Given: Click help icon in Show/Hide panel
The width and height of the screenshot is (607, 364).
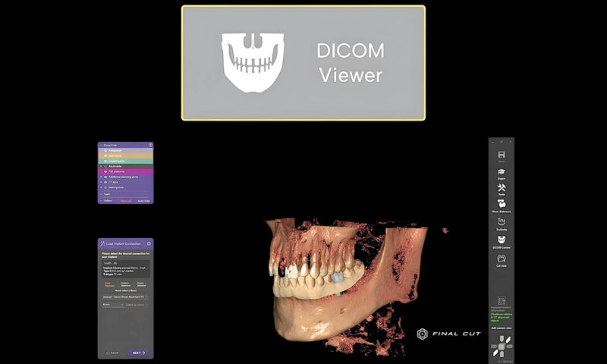Looking at the screenshot, I should [x=150, y=145].
